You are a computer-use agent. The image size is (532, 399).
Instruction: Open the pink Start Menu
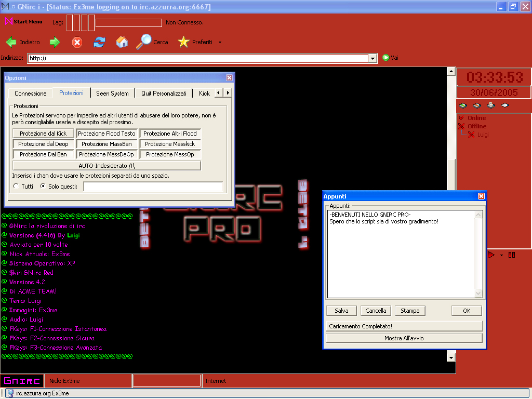(x=24, y=22)
